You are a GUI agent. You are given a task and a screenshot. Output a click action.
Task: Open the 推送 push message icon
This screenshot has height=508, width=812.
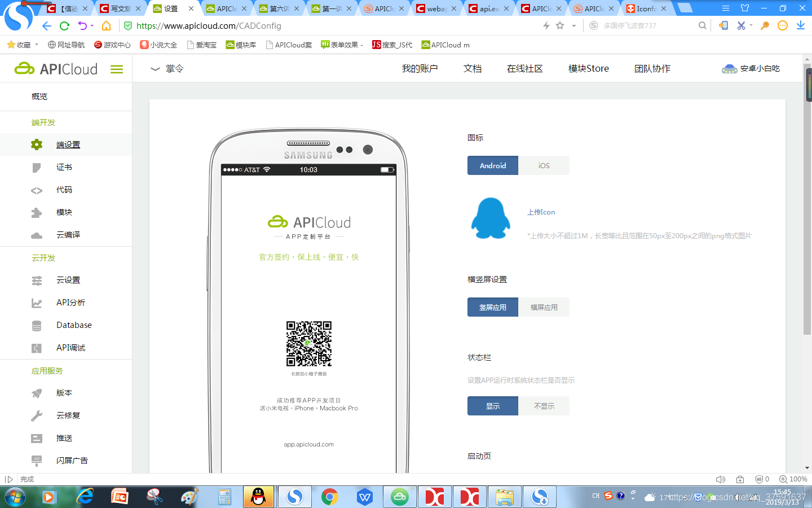pos(37,439)
